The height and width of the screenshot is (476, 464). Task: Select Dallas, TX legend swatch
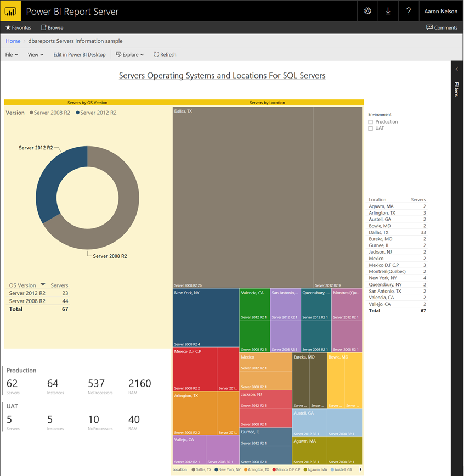tap(194, 469)
